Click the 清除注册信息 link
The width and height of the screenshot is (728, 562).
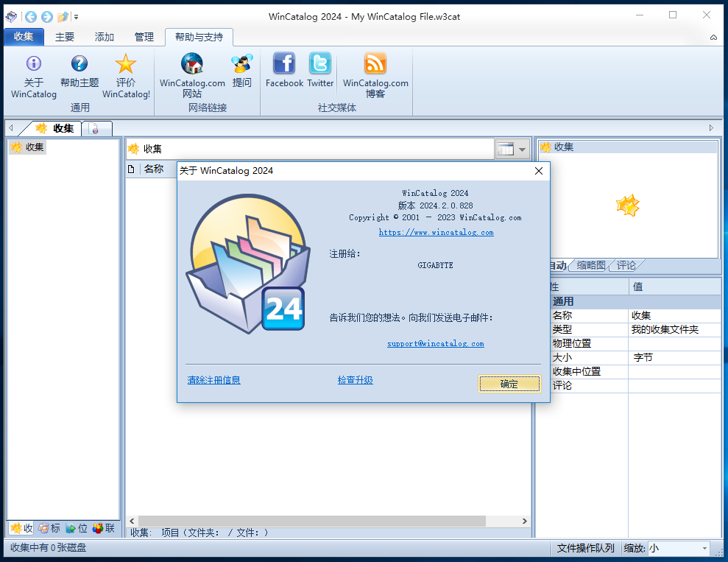213,380
